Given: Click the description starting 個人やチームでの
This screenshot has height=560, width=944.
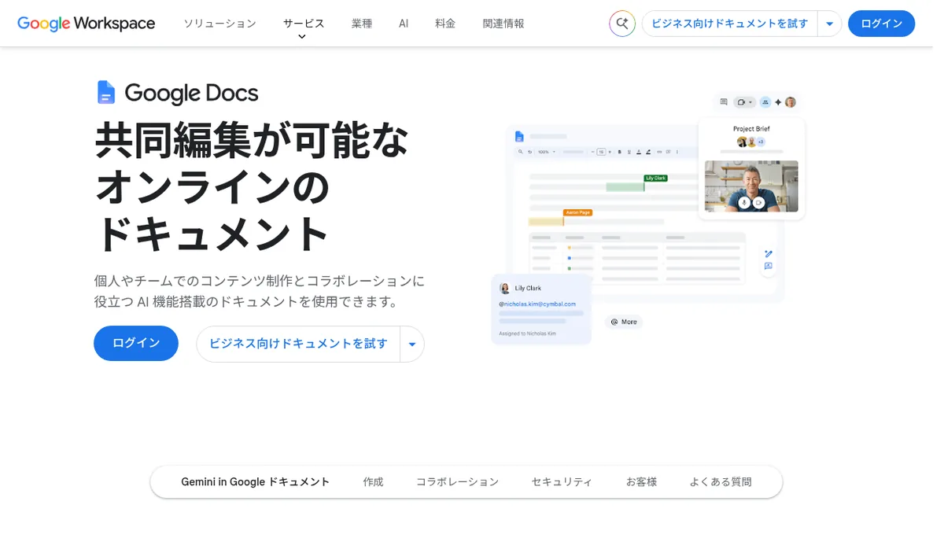Looking at the screenshot, I should pyautogui.click(x=260, y=291).
